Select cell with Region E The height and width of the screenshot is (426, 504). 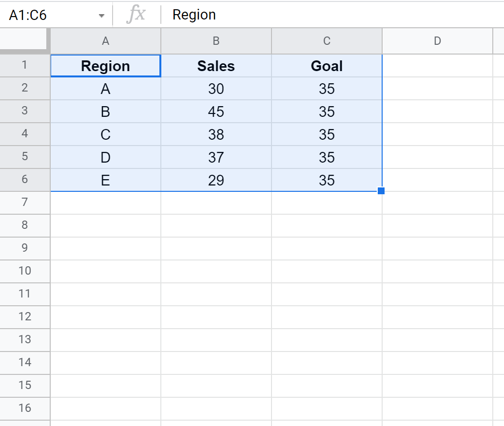point(105,180)
